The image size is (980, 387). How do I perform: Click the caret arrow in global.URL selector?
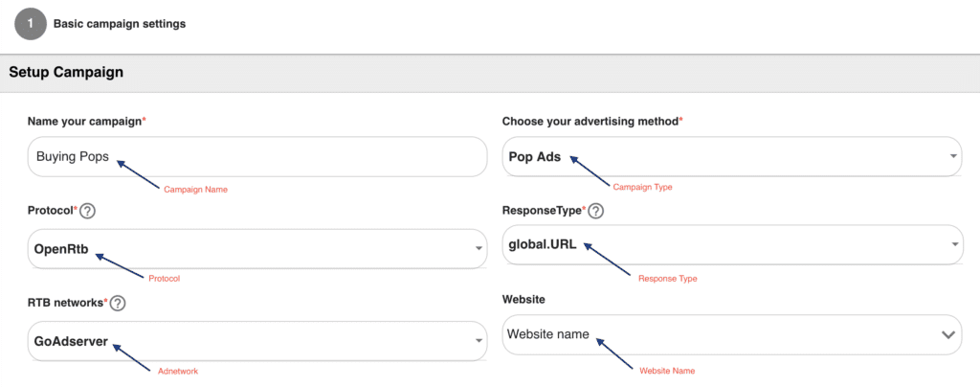953,245
